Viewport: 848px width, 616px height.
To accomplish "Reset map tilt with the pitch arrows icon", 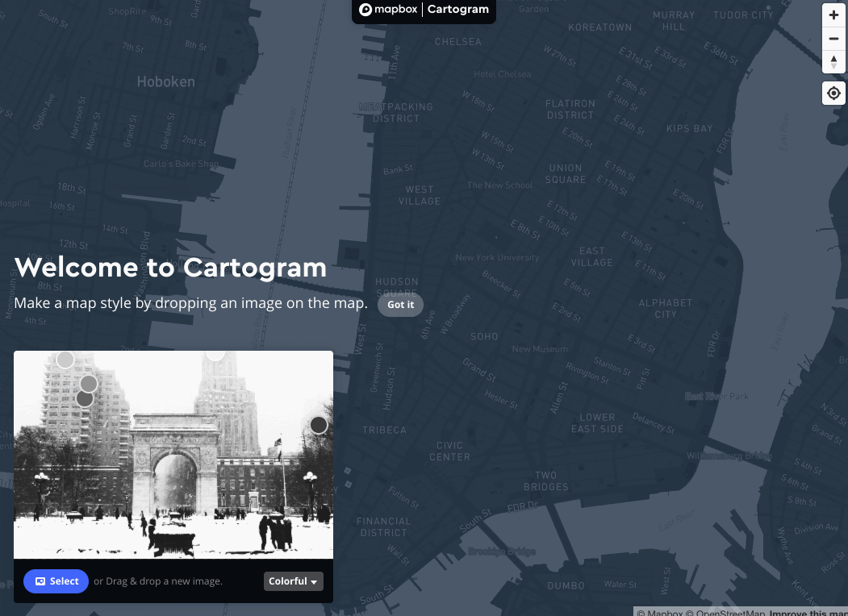I will pos(833,62).
